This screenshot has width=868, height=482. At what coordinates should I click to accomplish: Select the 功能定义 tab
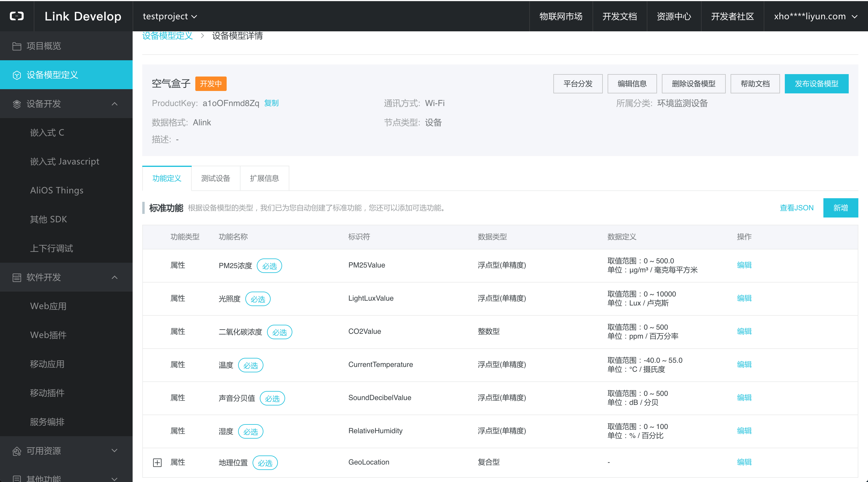point(167,178)
